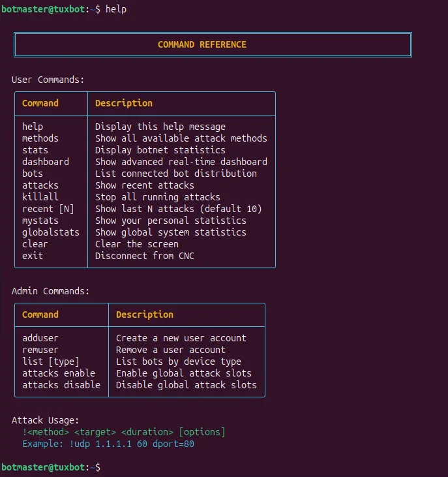Select the 'killall' command
Screen dimensions: 448x477
point(40,197)
